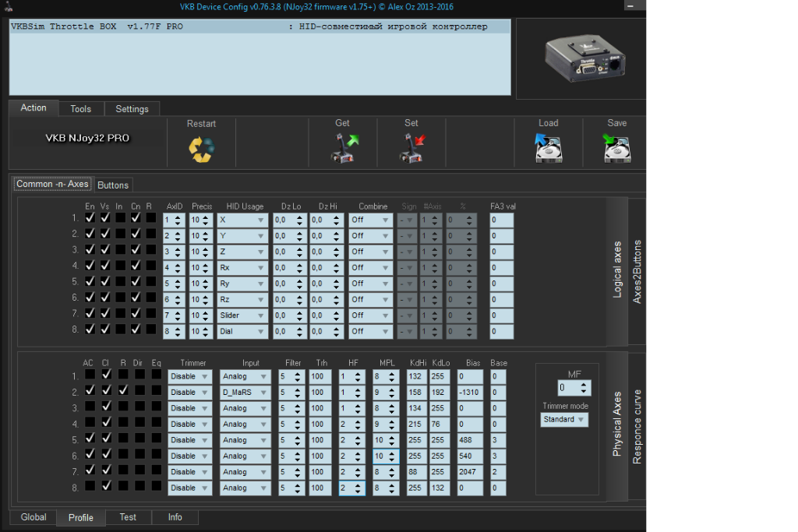The width and height of the screenshot is (798, 532).
Task: Open Combine dropdown for logical axis 1
Action: point(370,220)
